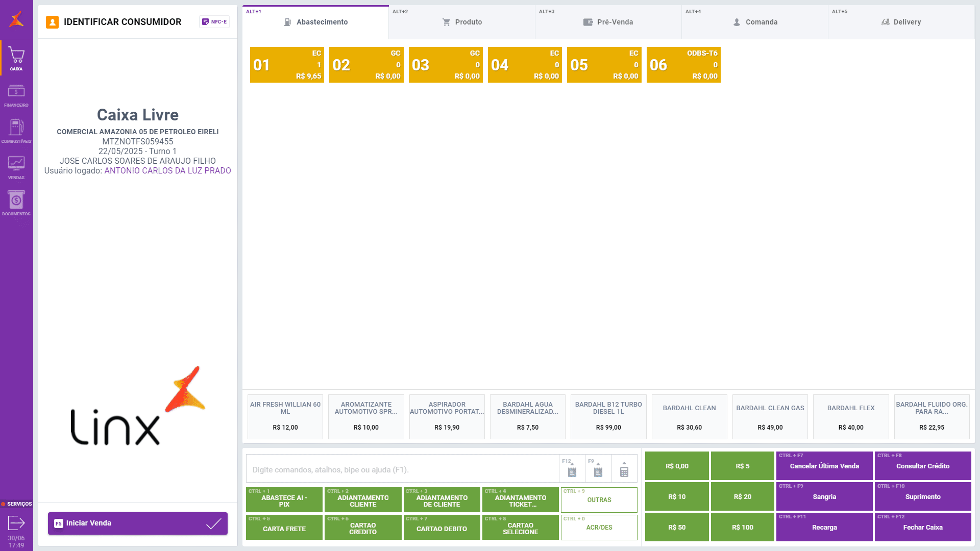Select BARDAHL FLEX product tile
Screen dimensions: 980x551
tap(850, 417)
